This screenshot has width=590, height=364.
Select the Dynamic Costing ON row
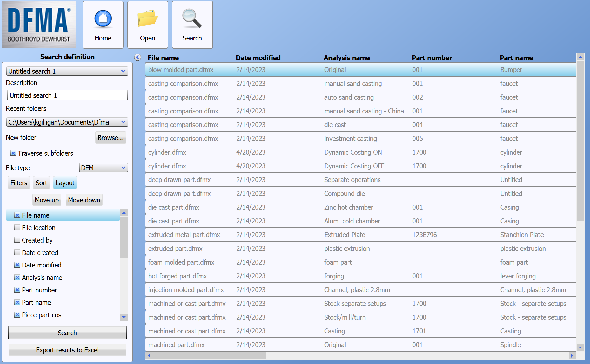tap(361, 152)
